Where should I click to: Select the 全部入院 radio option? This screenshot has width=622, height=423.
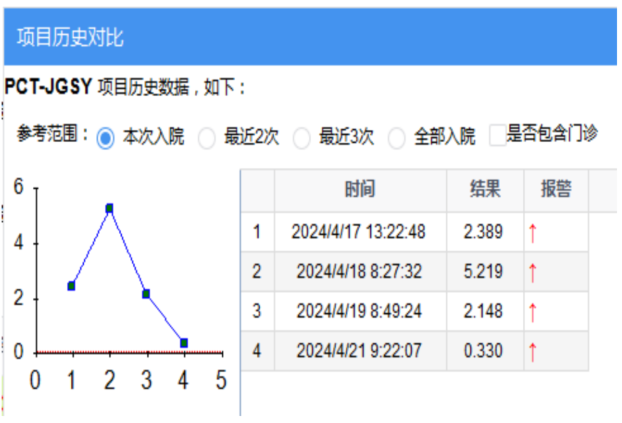click(396, 139)
